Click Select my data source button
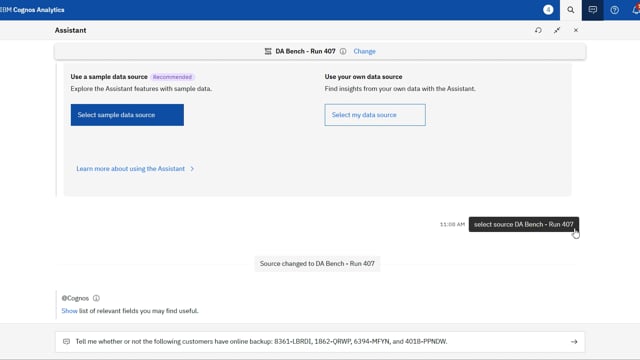 click(x=375, y=115)
